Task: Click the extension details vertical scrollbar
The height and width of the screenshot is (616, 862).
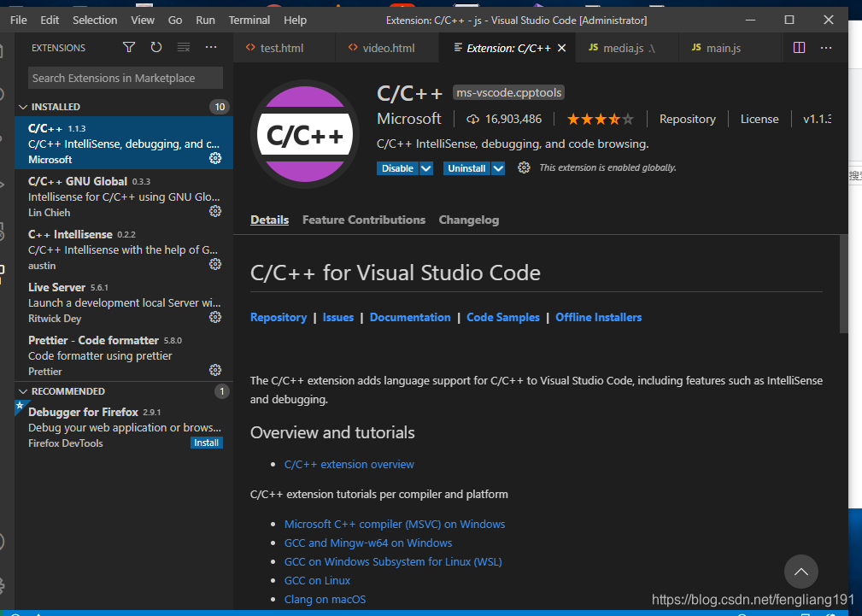Action: click(844, 284)
